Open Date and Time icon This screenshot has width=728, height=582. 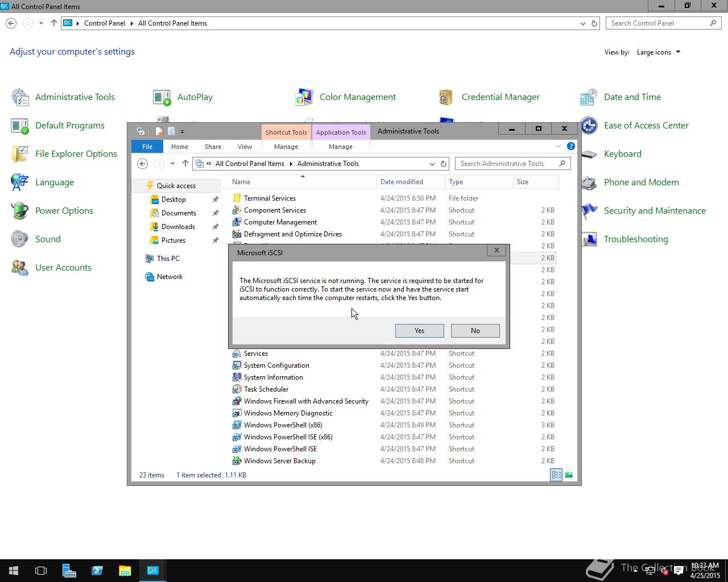tap(589, 97)
